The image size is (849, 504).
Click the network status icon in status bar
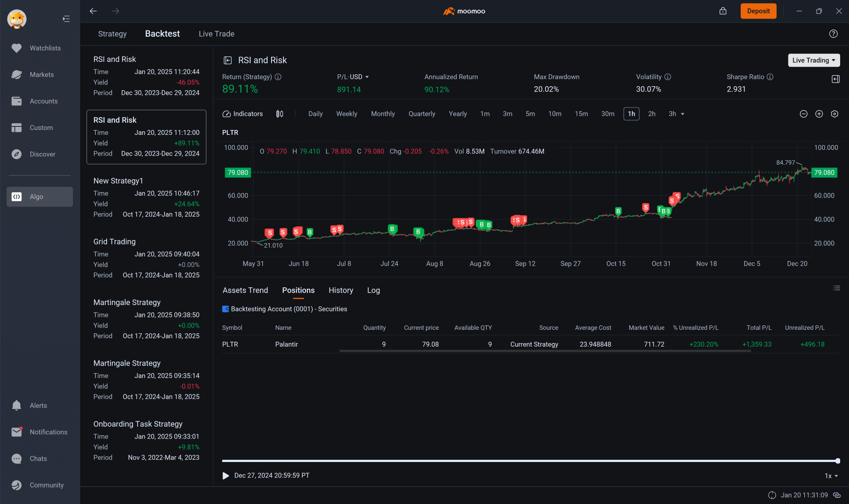point(837,495)
